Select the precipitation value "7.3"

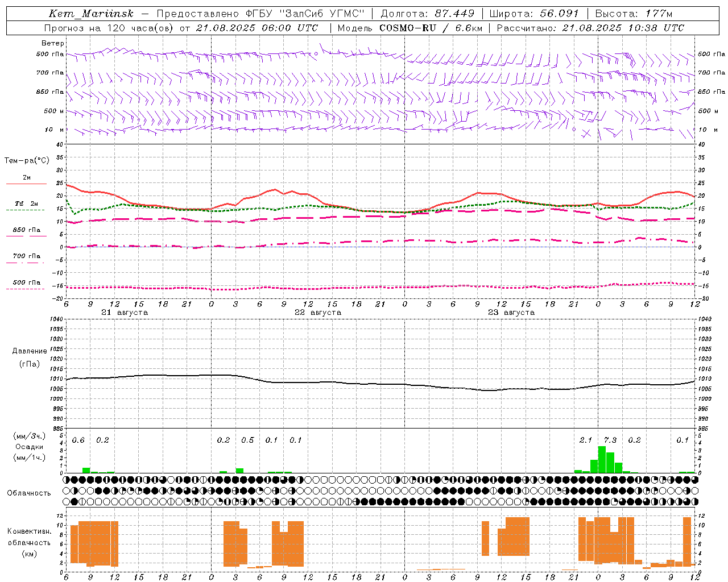click(610, 440)
